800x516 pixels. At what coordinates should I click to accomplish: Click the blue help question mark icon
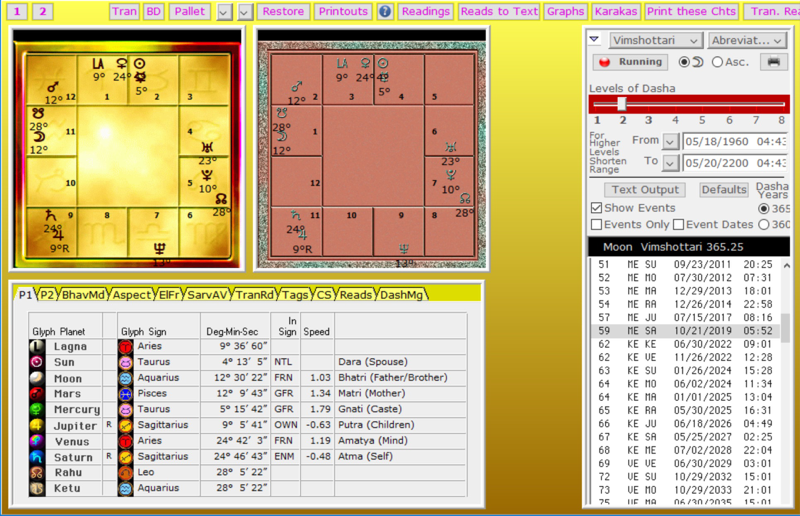pos(385,12)
